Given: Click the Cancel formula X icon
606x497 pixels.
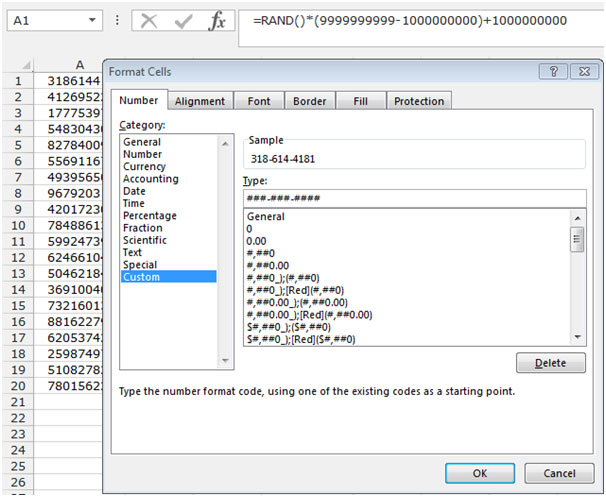Looking at the screenshot, I should 150,21.
